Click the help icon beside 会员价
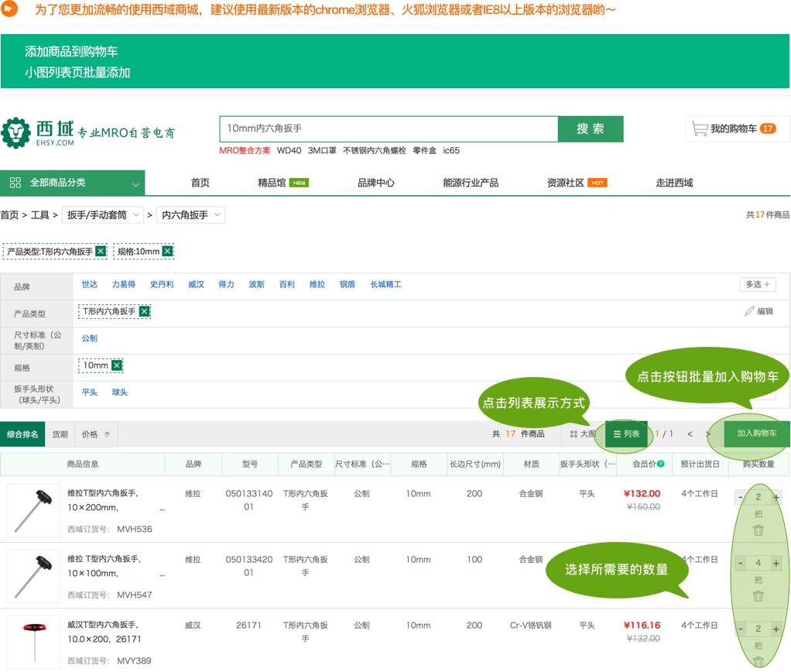 click(x=660, y=465)
